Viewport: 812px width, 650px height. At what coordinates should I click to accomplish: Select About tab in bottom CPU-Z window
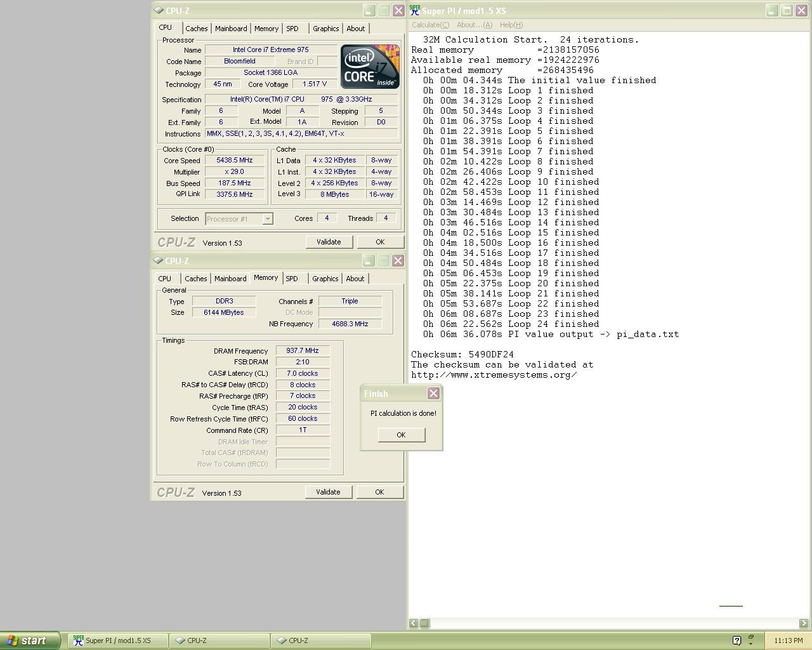(355, 279)
